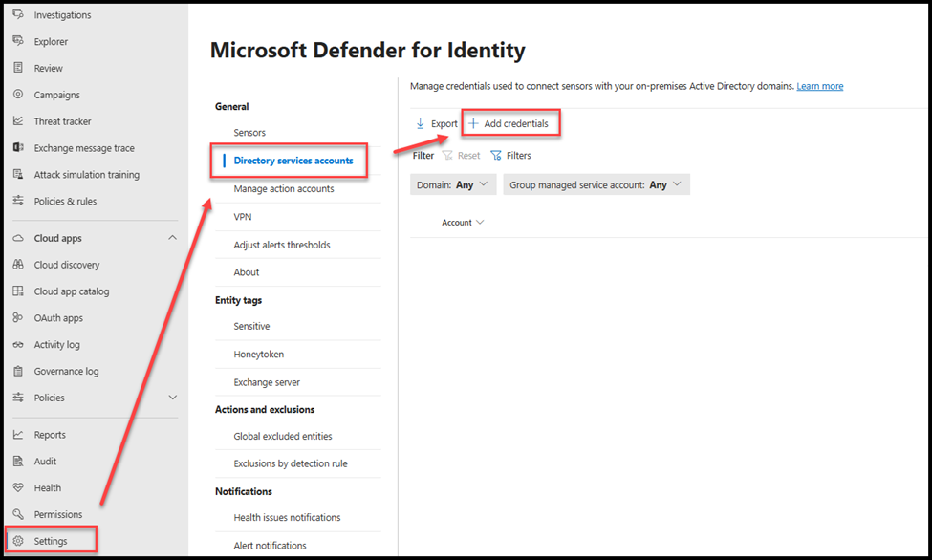Image resolution: width=932 pixels, height=560 pixels.
Task: Go to Reports in the sidebar
Action: point(50,435)
